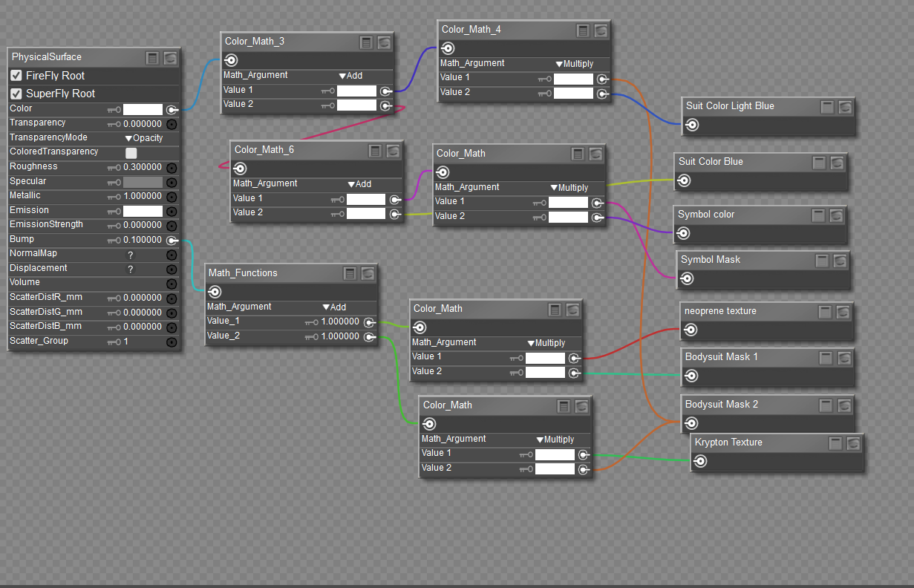Screen dimensions: 914x588
Task: Toggle the Color_Math_4 node preview icon
Action: (x=601, y=30)
